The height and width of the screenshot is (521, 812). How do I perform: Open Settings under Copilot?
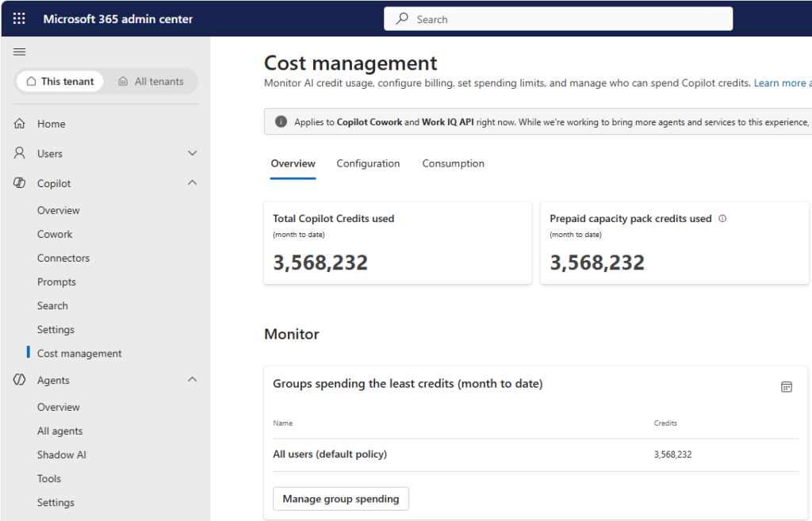coord(56,329)
